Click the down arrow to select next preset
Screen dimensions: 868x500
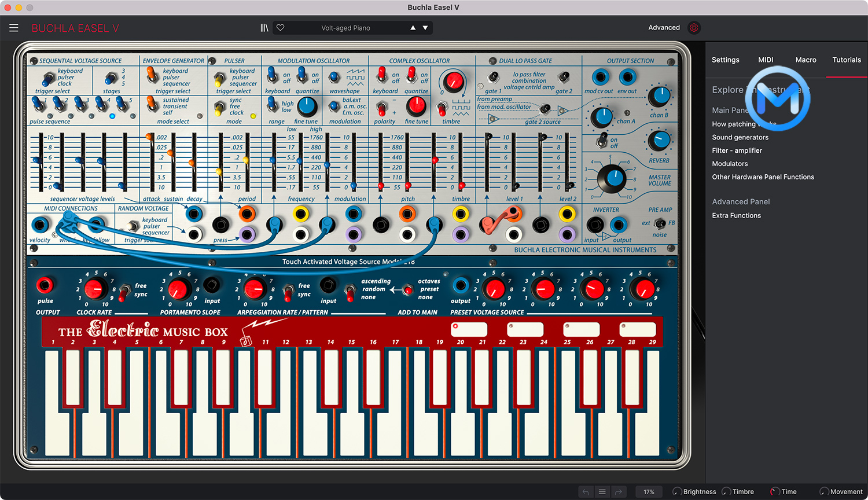click(426, 27)
